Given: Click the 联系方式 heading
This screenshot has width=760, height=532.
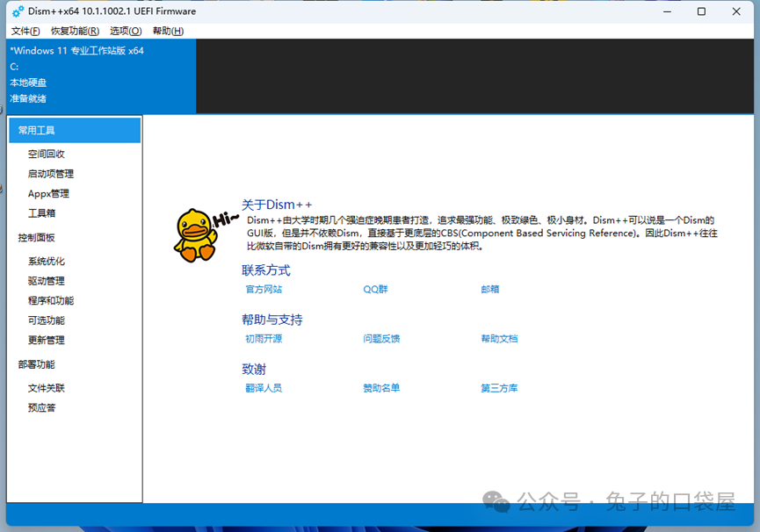Looking at the screenshot, I should point(266,270).
